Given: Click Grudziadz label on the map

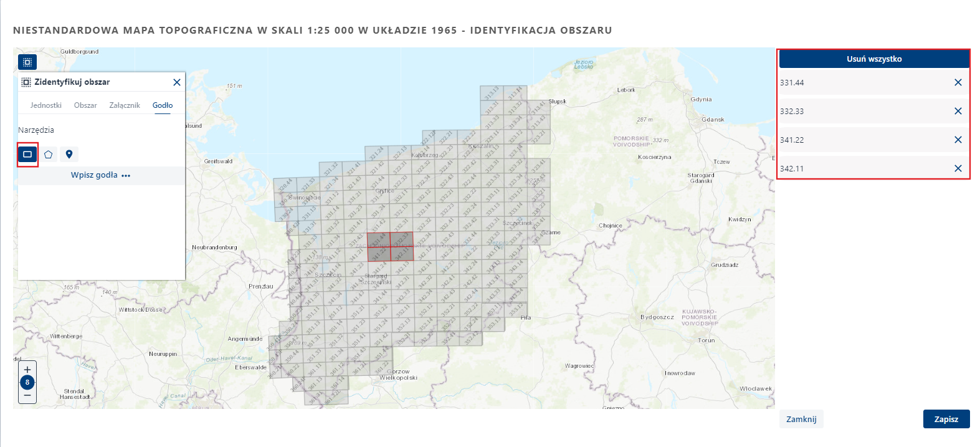Looking at the screenshot, I should [725, 265].
